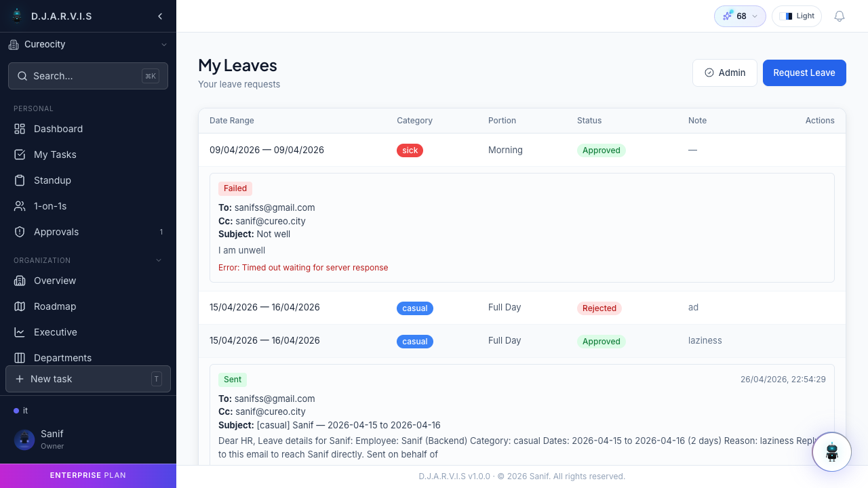Click the T shortcut badge
The width and height of the screenshot is (868, 488).
157,379
